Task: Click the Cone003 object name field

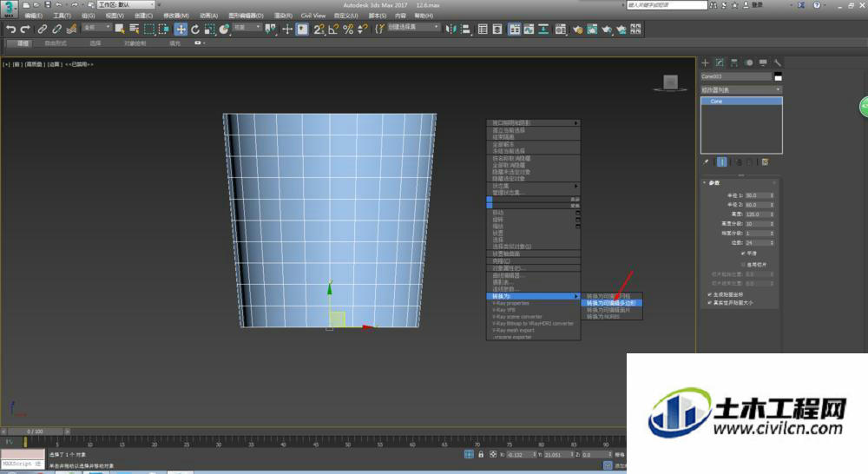Action: [x=736, y=76]
